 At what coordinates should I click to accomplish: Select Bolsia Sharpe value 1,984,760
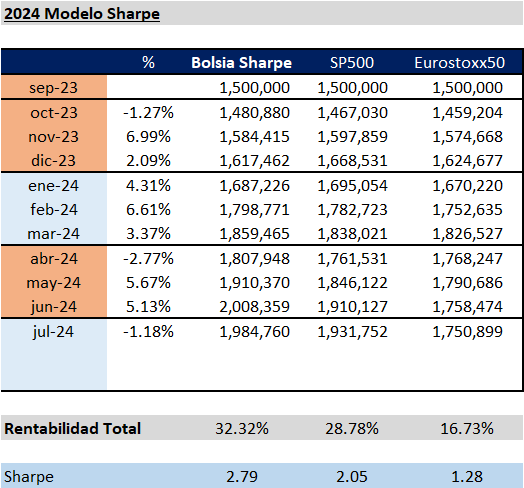(254, 332)
